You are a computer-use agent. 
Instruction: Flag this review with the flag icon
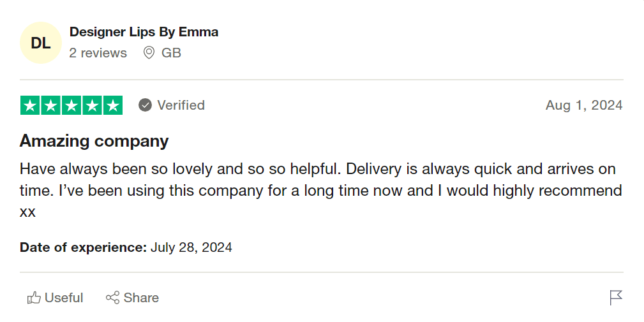(x=616, y=298)
